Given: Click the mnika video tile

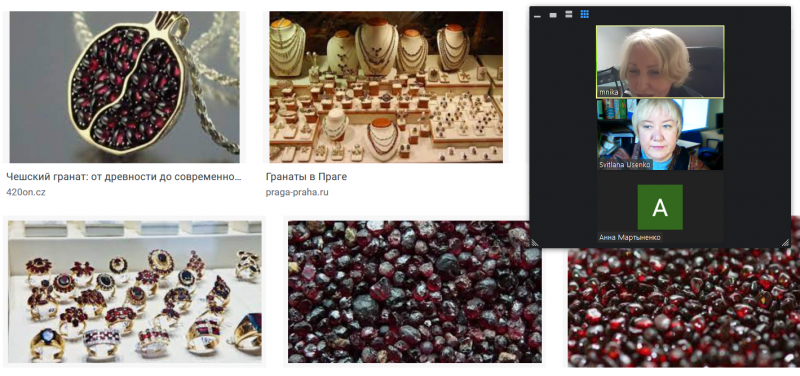Looking at the screenshot, I should pos(660,61).
